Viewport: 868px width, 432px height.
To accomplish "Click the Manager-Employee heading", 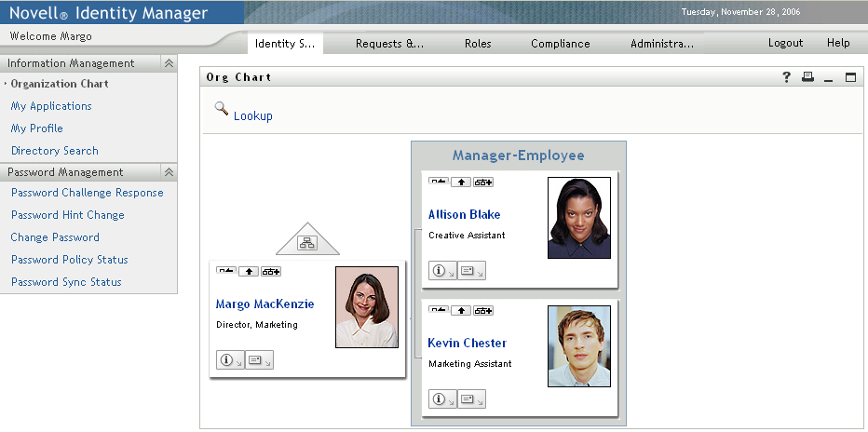I will coord(518,155).
